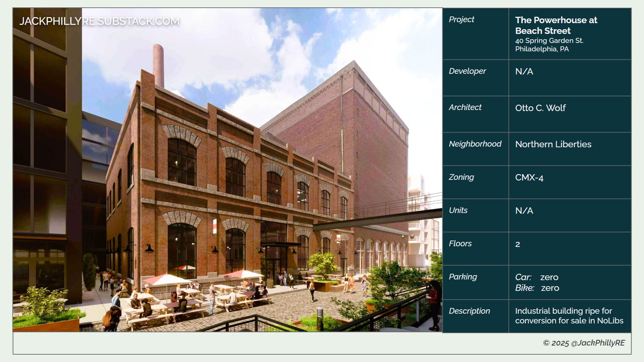Click the 'Zoning' row label
The height and width of the screenshot is (362, 644).
[461, 177]
